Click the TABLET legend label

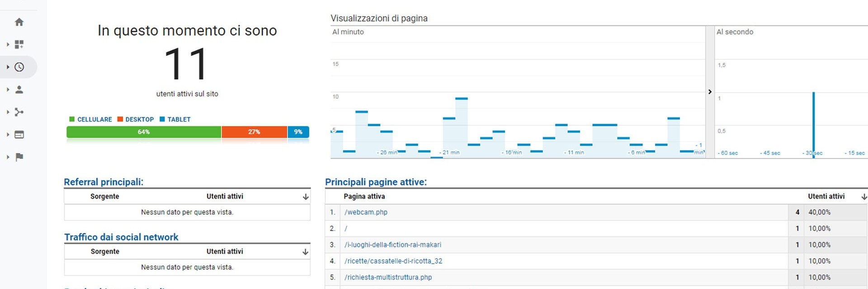click(179, 119)
